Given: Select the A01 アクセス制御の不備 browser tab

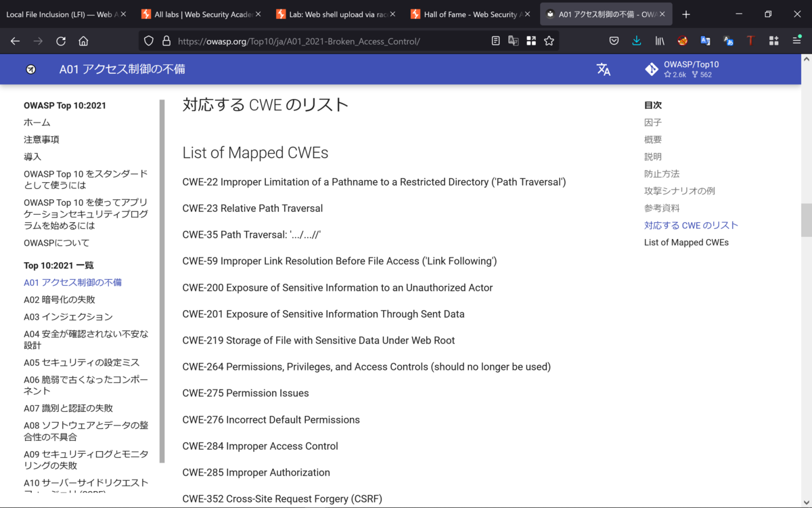Looking at the screenshot, I should click(x=604, y=14).
